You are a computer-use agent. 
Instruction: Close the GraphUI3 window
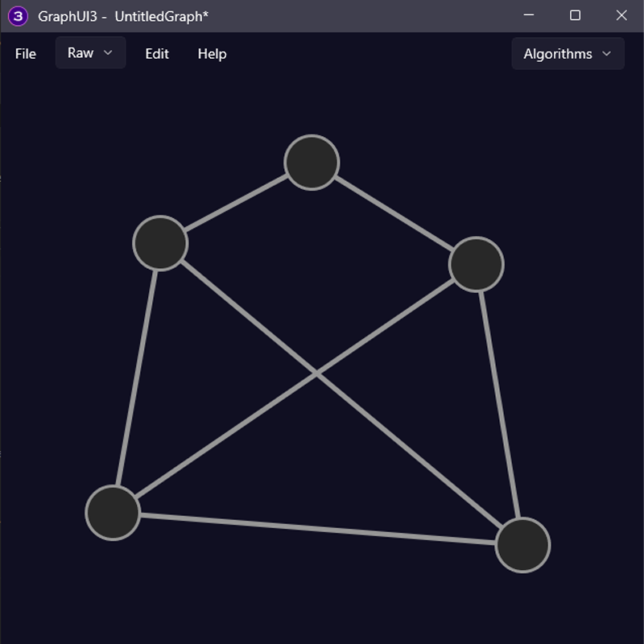pos(621,15)
